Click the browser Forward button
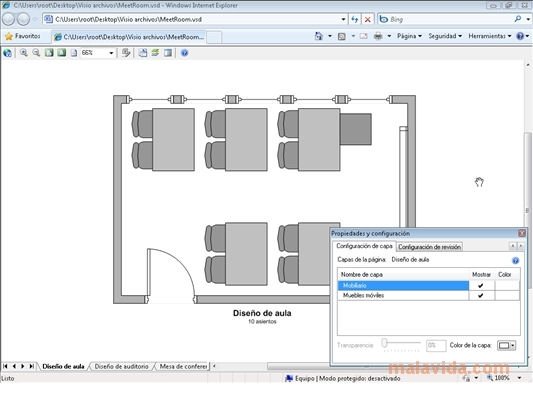 (x=23, y=19)
